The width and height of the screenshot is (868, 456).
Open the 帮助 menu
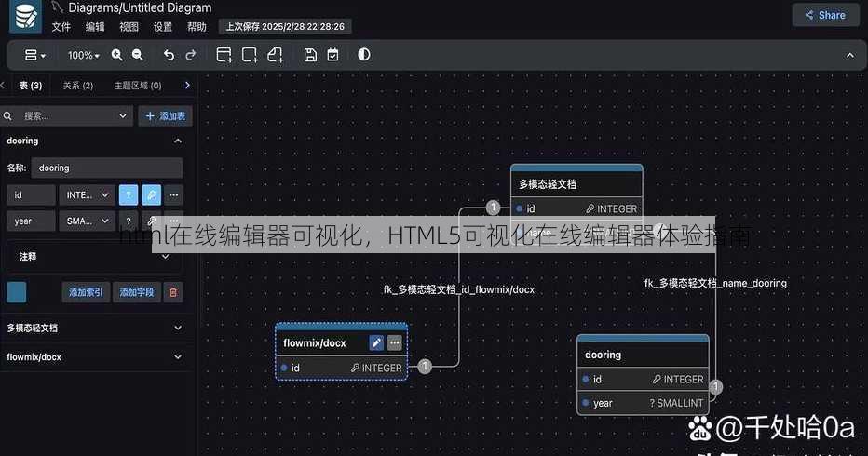[x=197, y=27]
